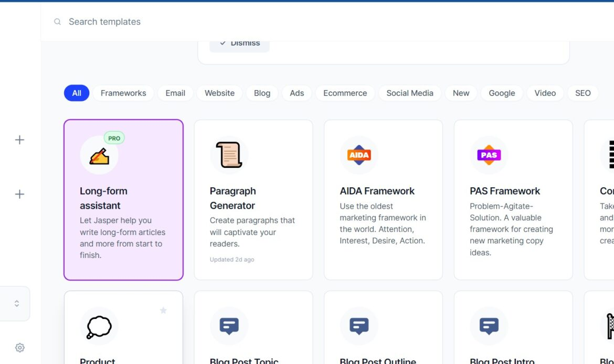Show Website templates

coord(220,93)
